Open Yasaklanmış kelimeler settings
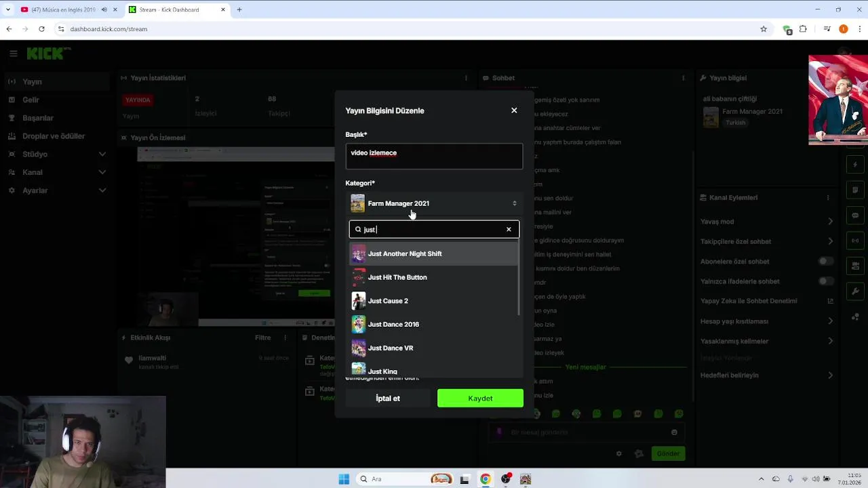The width and height of the screenshot is (868, 488). [x=767, y=341]
